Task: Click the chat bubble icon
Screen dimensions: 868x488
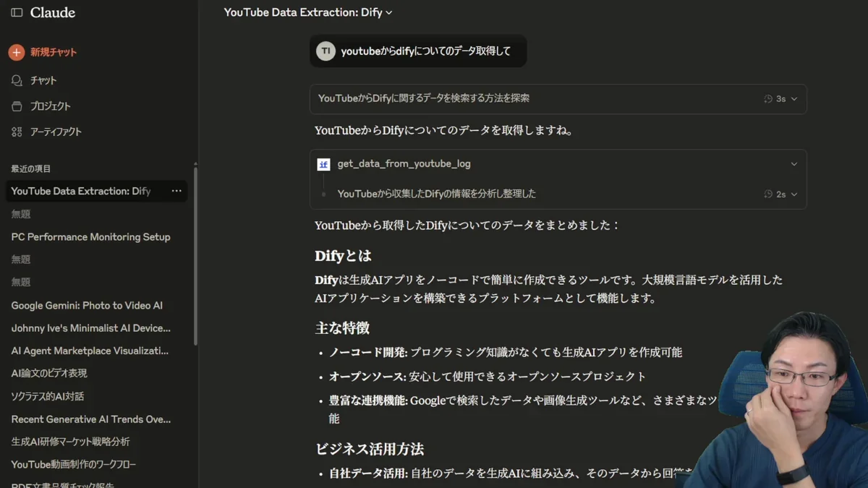Action: [x=17, y=80]
